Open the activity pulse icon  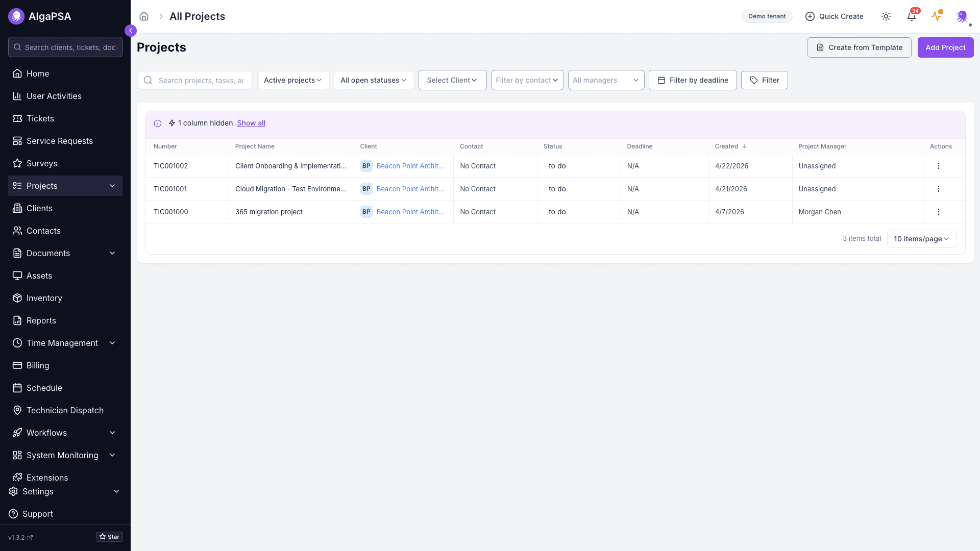coord(936,16)
